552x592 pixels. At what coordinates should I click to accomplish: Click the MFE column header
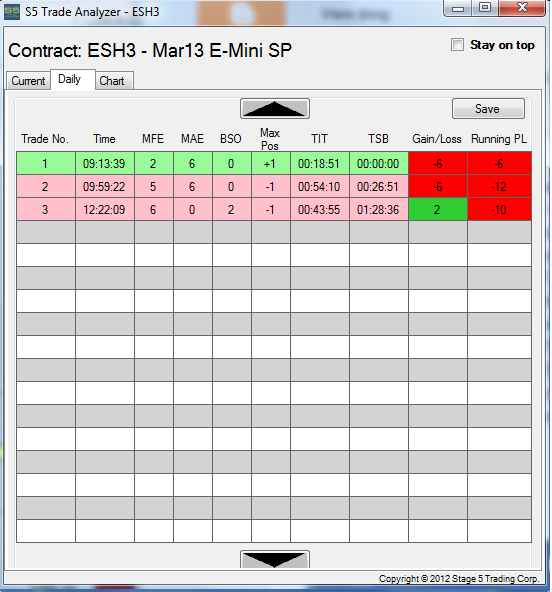(x=153, y=139)
